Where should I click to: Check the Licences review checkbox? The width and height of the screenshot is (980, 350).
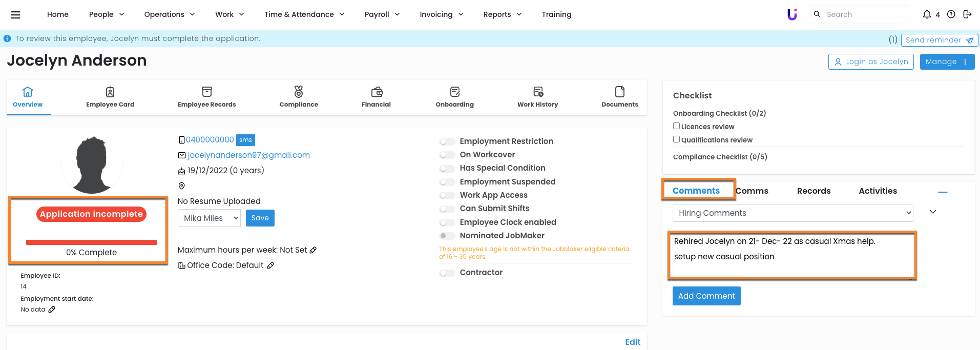[x=676, y=126]
